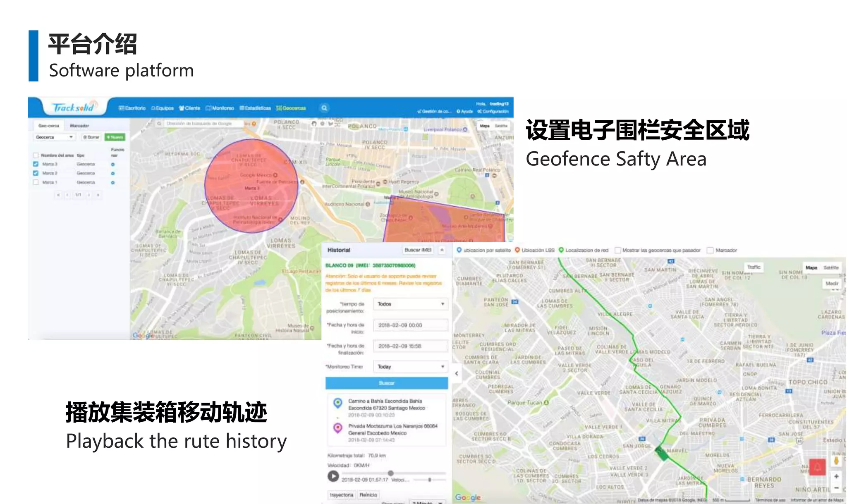The width and height of the screenshot is (847, 504).
Task: Collapse the history side panel with arrow
Action: pos(457,373)
